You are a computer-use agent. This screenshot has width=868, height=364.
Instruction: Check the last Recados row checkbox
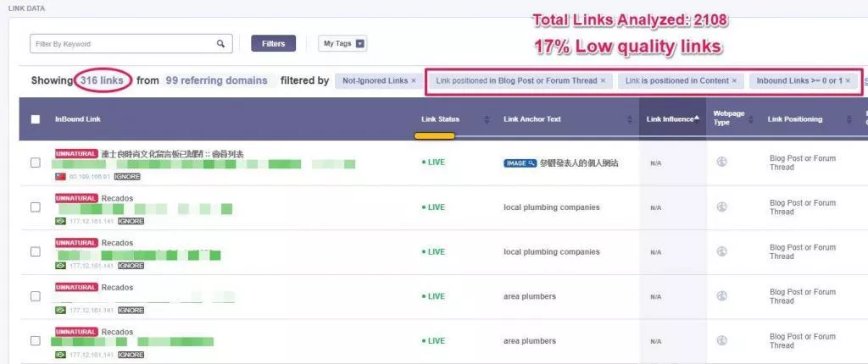point(35,341)
